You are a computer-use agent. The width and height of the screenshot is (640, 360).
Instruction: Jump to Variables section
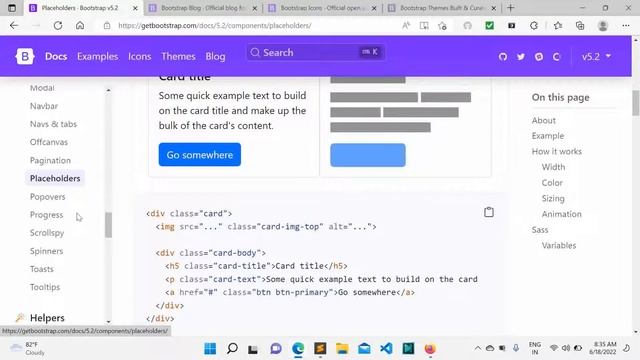559,245
